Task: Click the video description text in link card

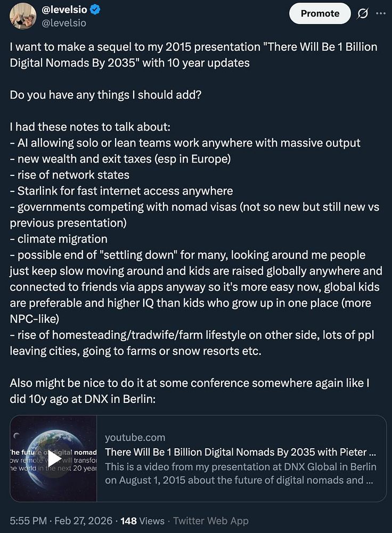Action: pos(241,473)
